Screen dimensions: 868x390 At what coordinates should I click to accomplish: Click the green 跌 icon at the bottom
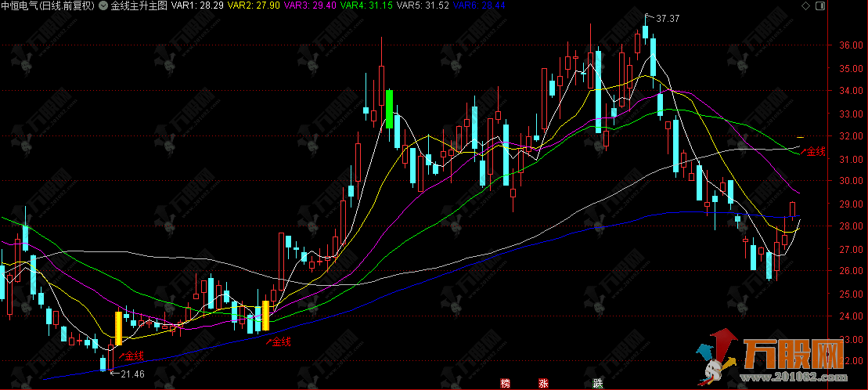point(598,383)
